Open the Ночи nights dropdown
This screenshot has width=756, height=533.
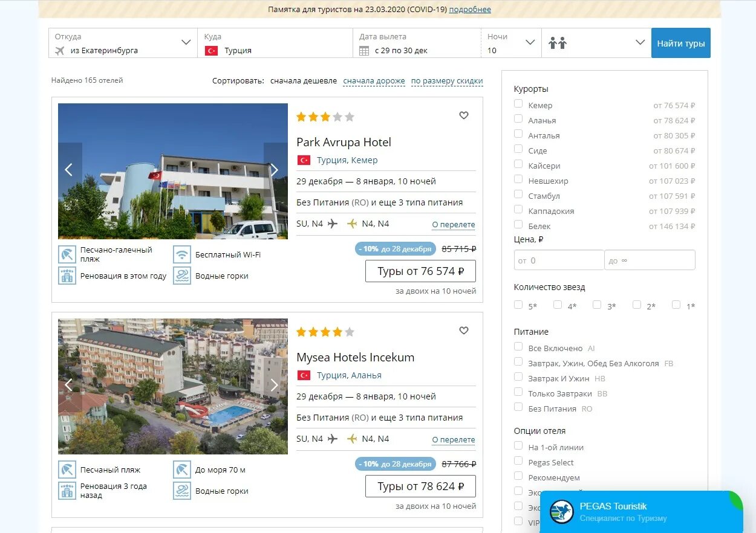pos(511,43)
